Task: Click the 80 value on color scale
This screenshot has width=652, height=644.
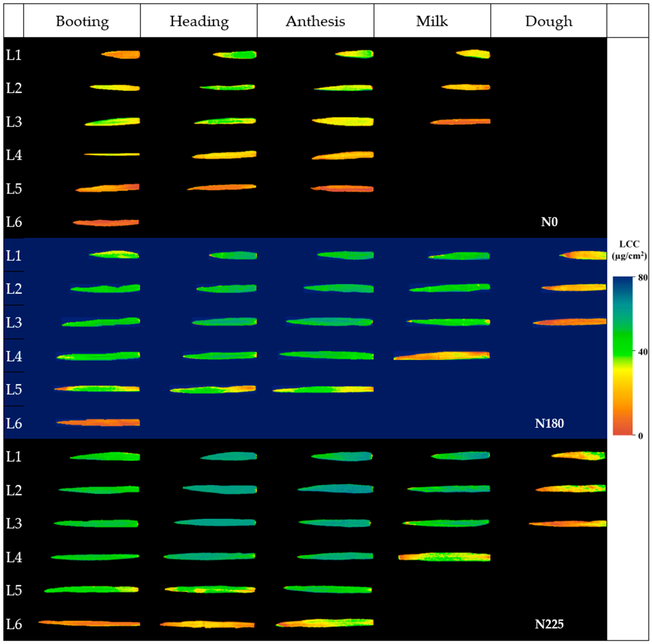Action: point(642,278)
